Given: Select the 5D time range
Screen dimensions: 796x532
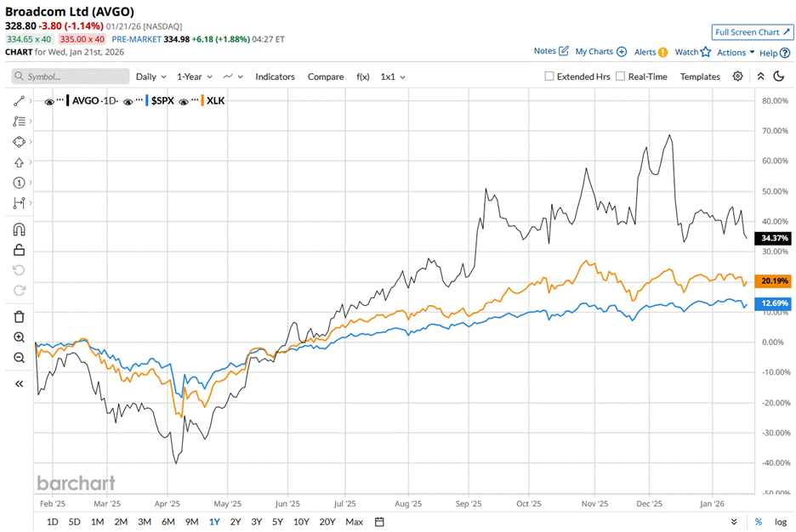Looking at the screenshot, I should 74,522.
